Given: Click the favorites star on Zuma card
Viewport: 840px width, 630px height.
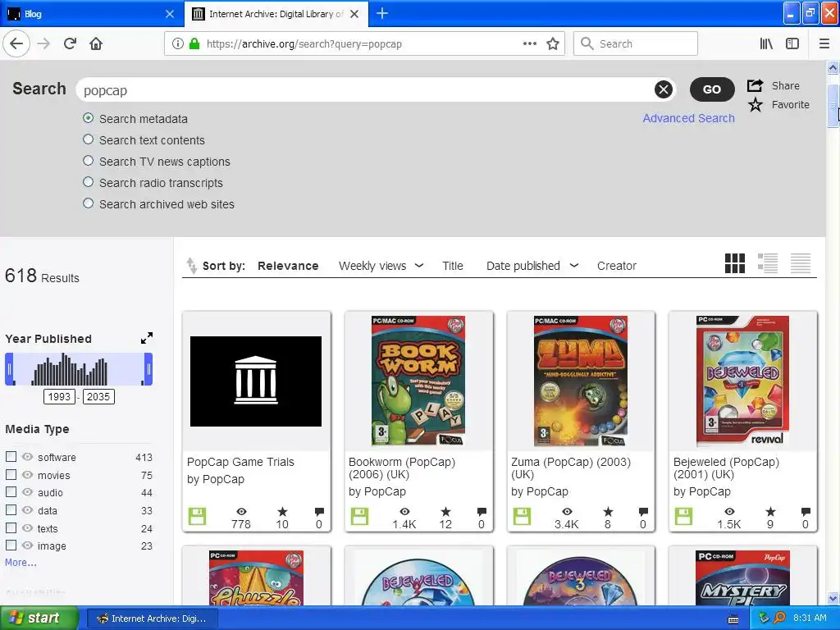Looking at the screenshot, I should pos(608,512).
